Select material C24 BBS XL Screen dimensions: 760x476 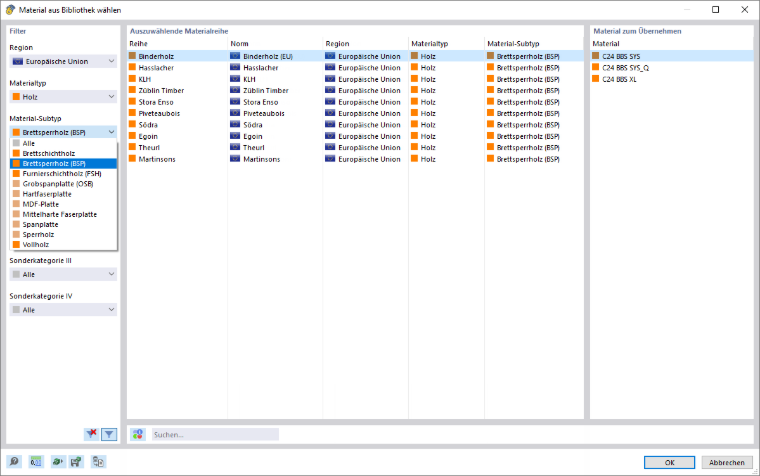(x=672, y=79)
